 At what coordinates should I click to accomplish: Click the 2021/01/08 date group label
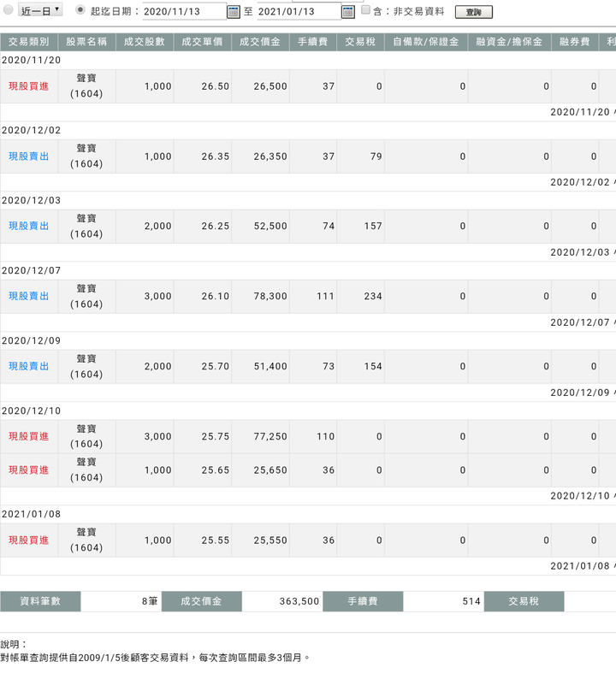[x=31, y=514]
